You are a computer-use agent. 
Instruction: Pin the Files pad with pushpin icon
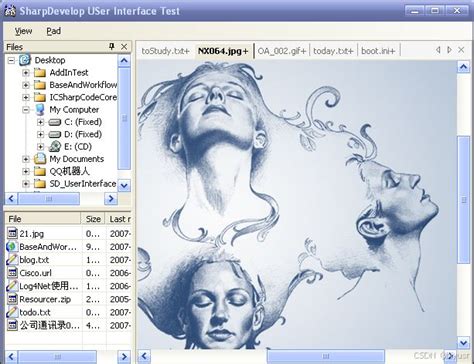[x=112, y=47]
